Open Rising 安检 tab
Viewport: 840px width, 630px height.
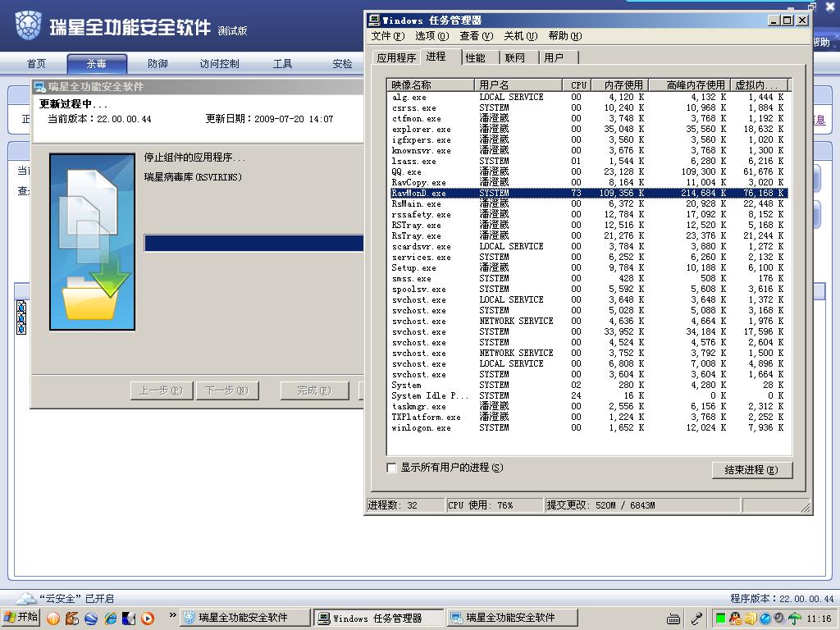[x=342, y=64]
